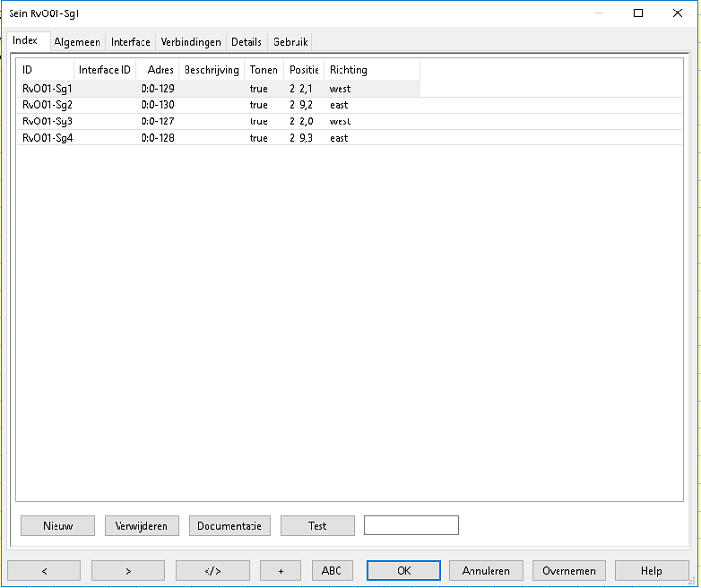The height and width of the screenshot is (588, 701).
Task: Select signal row RvO01-Sg2
Action: pyautogui.click(x=48, y=105)
